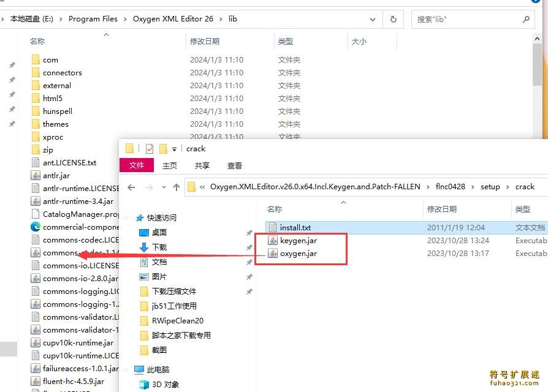Collapse the 快速访问 tree node

click(126, 218)
